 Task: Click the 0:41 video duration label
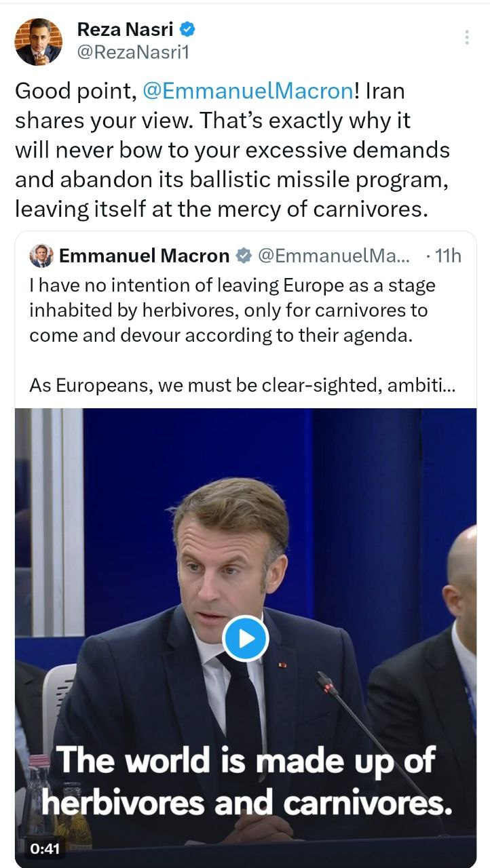tap(44, 848)
